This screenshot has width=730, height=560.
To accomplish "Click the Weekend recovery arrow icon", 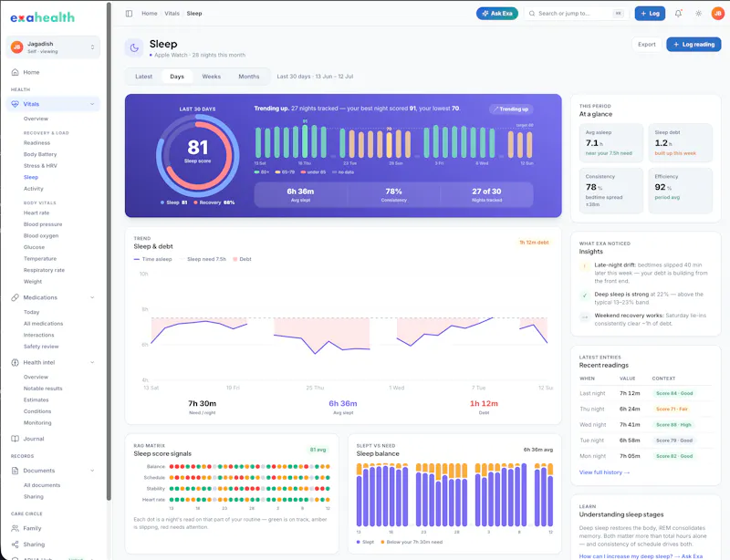I will tap(584, 317).
